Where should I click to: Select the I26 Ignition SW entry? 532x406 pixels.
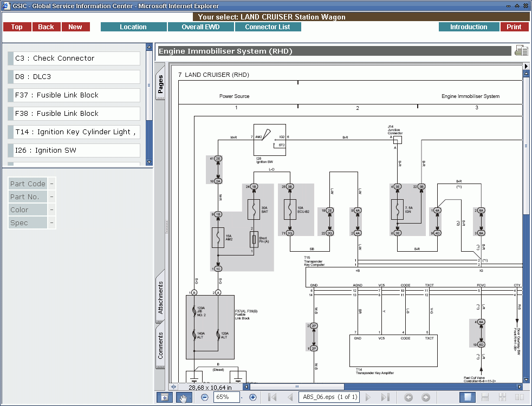(x=74, y=150)
